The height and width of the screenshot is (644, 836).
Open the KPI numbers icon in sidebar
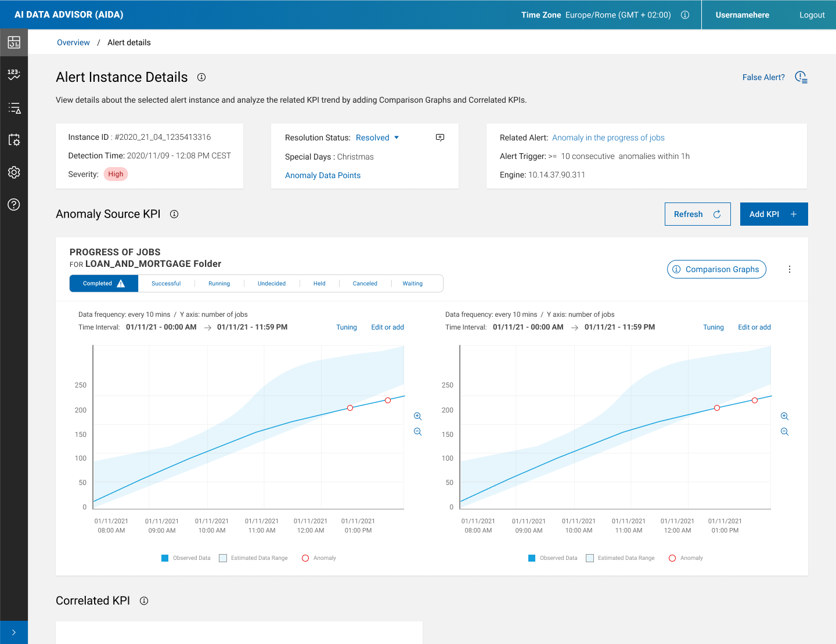(x=14, y=74)
